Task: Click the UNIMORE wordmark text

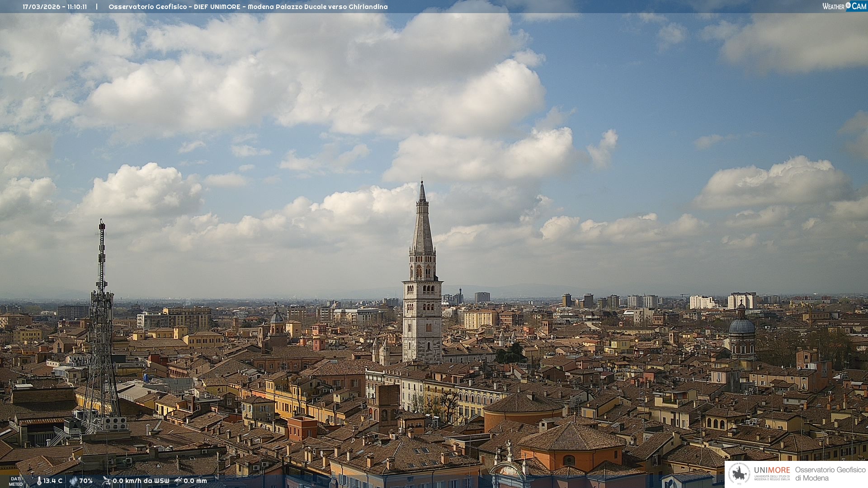Action: click(x=772, y=470)
